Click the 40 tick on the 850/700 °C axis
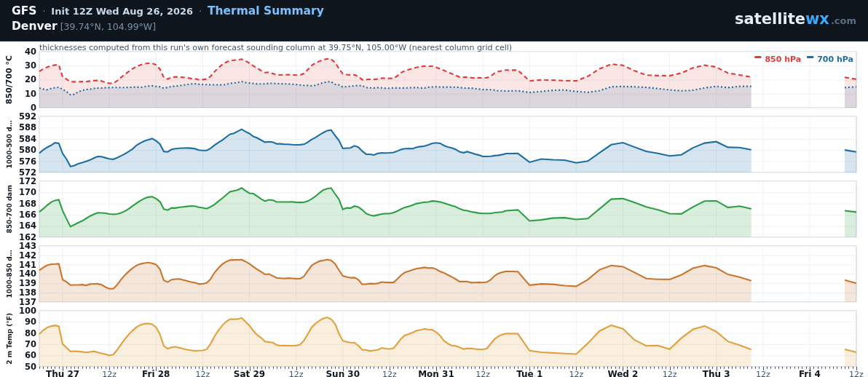Image resolution: width=868 pixels, height=377 pixels. 31,52
